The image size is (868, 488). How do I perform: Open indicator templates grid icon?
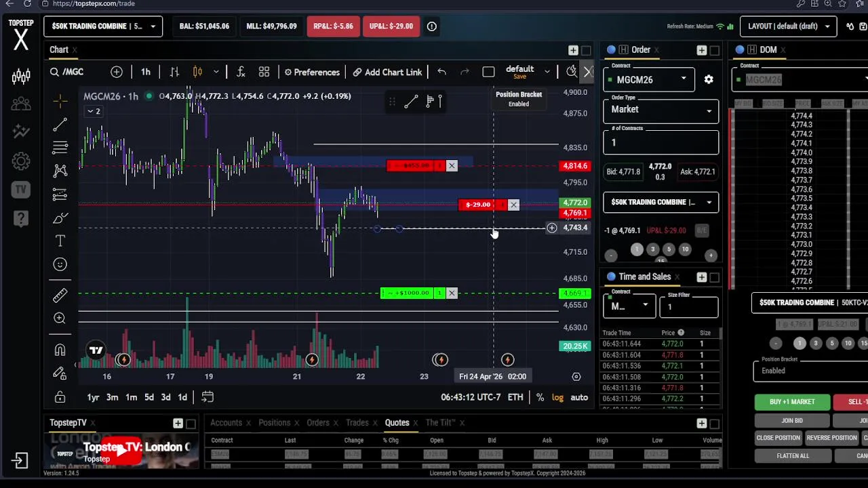point(264,72)
